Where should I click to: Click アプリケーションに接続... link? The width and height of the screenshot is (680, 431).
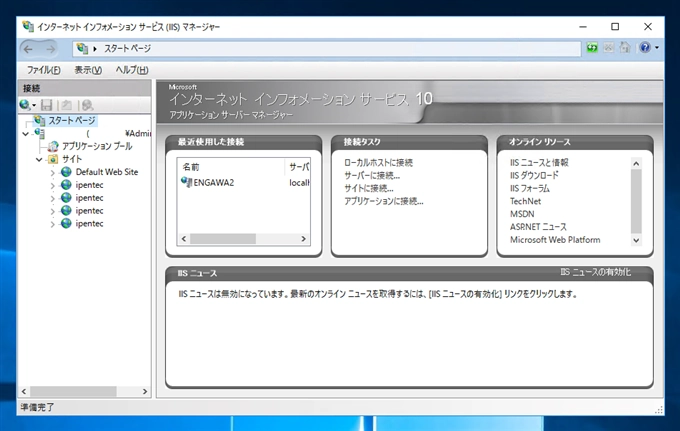(383, 201)
